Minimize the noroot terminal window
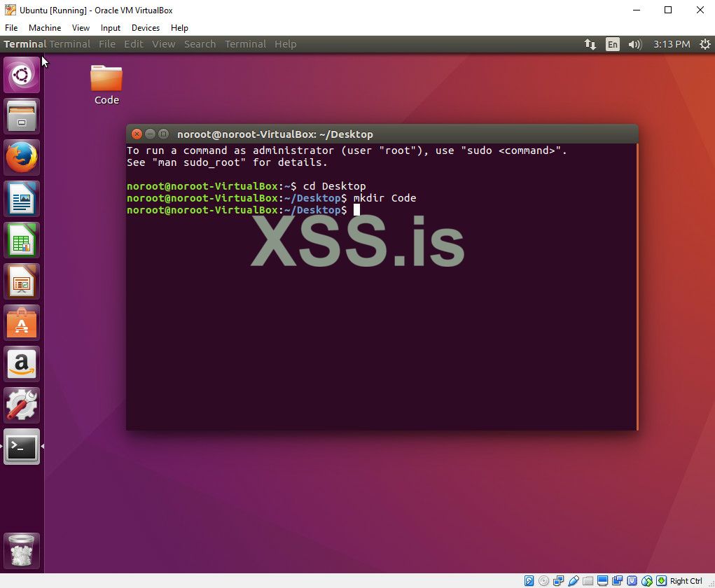The height and width of the screenshot is (588, 715). (150, 134)
